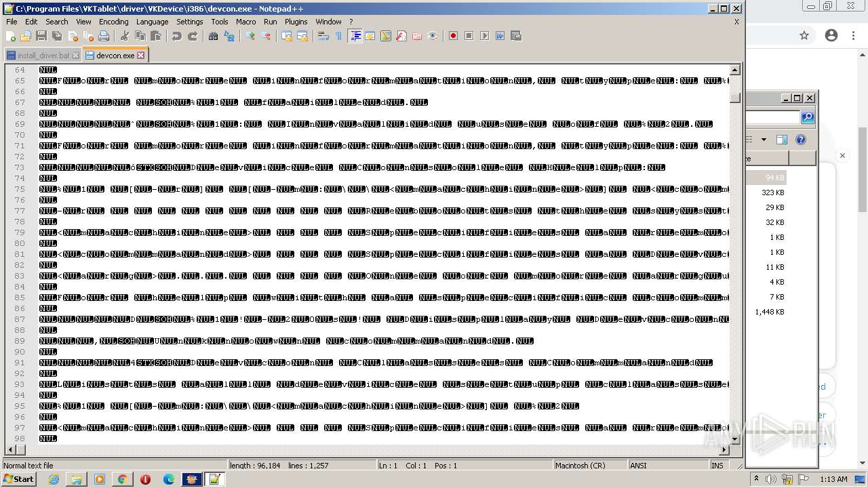Open the Encoding menu
868x488 pixels.
(x=113, y=22)
